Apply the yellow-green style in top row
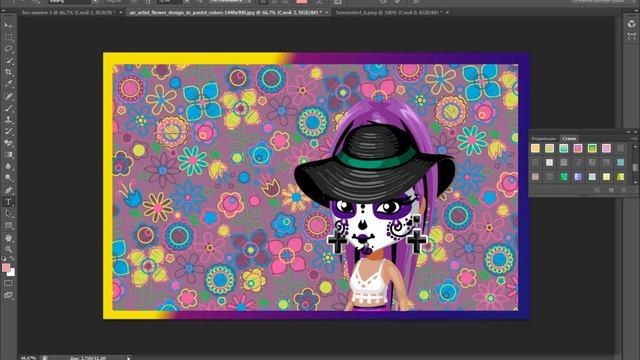The height and width of the screenshot is (360, 640). point(549,148)
